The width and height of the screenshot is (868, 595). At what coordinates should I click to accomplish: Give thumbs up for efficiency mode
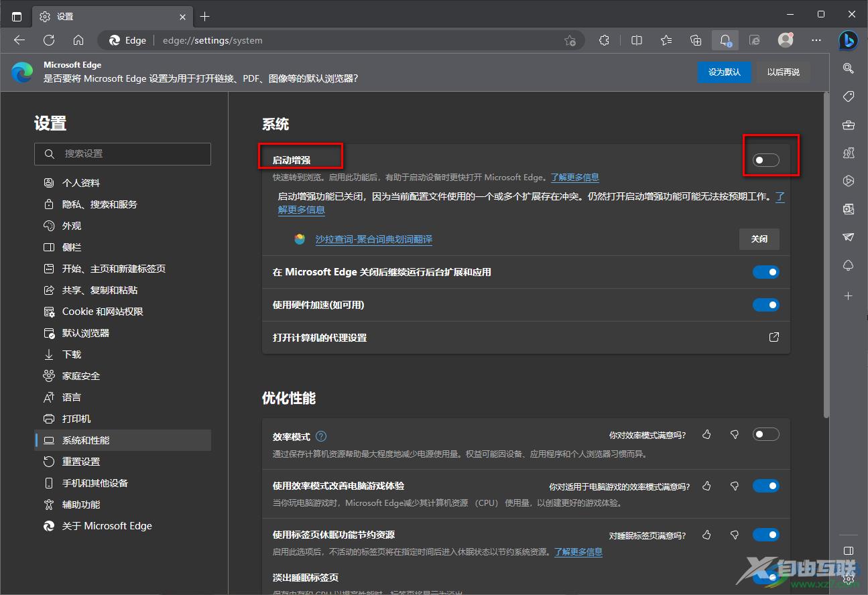point(706,435)
